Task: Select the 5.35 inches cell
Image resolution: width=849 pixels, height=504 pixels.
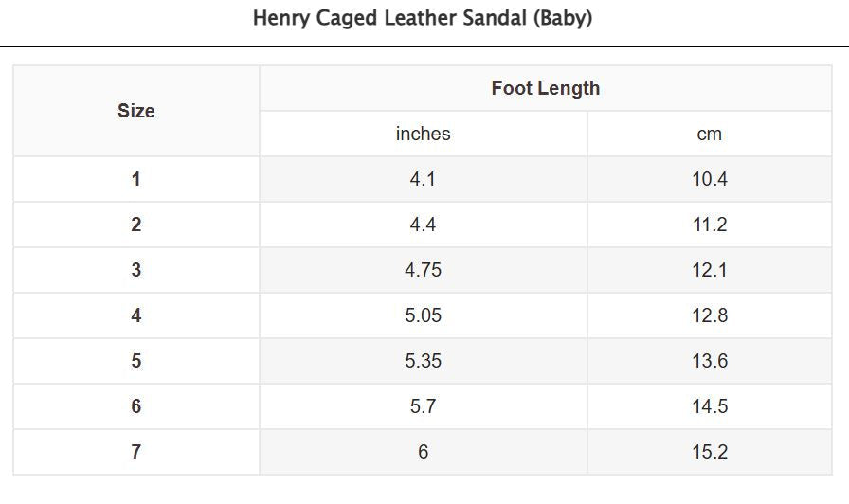Action: [x=423, y=361]
